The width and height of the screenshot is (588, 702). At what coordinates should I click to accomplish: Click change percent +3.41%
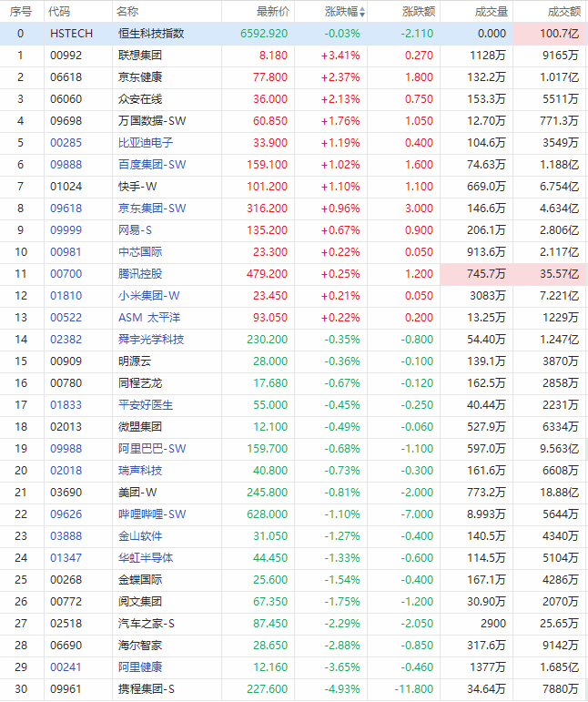(340, 56)
